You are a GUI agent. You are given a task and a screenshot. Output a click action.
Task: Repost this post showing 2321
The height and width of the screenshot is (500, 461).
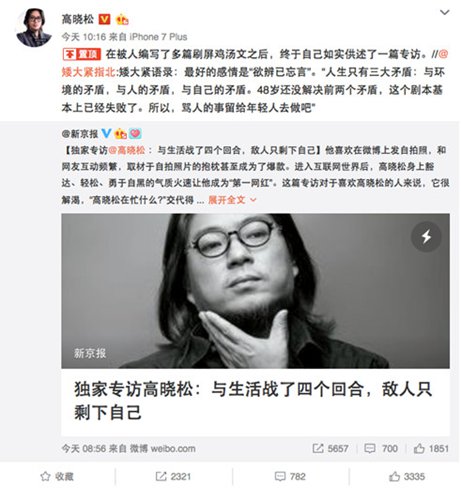tap(173, 476)
